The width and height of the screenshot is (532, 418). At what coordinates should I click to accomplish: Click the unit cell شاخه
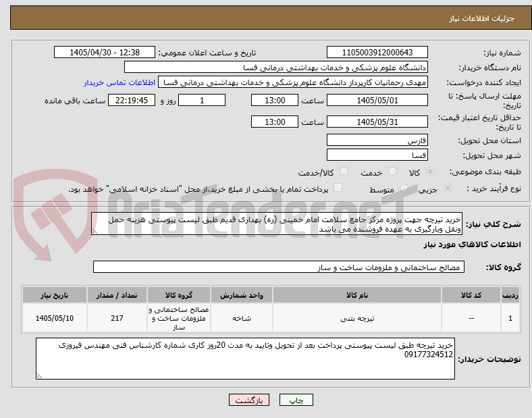click(x=242, y=318)
